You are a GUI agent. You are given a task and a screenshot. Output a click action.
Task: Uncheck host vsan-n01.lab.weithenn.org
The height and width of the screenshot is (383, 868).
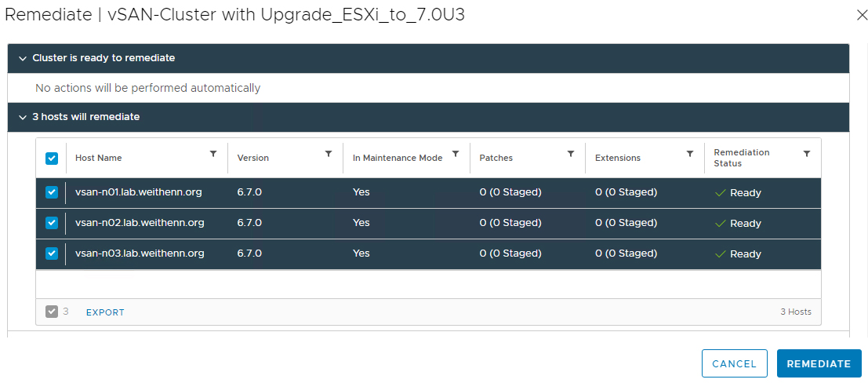point(52,192)
